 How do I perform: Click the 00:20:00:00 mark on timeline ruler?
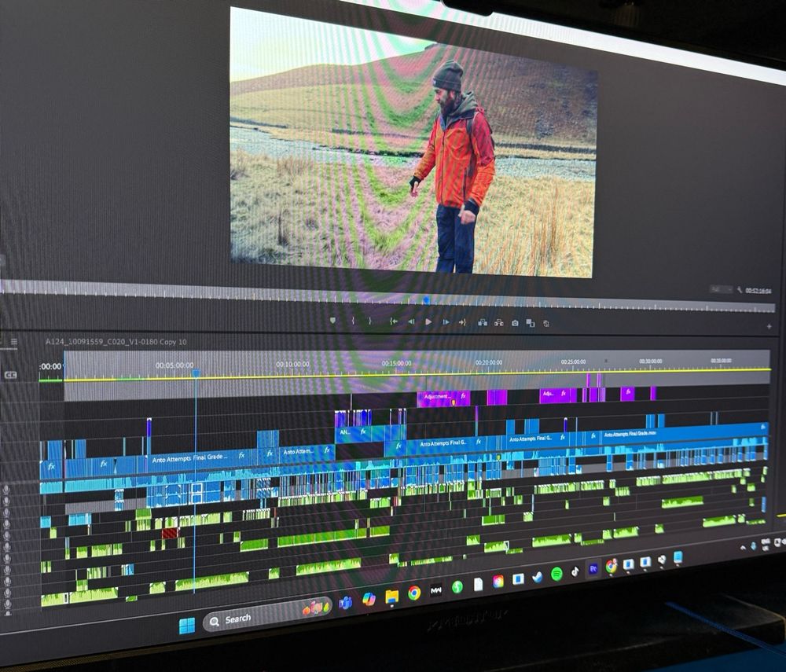click(x=489, y=362)
